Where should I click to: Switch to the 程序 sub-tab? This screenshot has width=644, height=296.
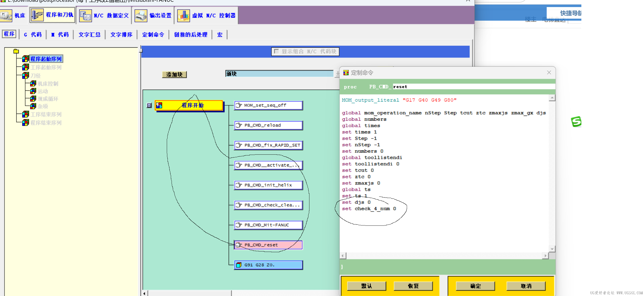pyautogui.click(x=9, y=34)
